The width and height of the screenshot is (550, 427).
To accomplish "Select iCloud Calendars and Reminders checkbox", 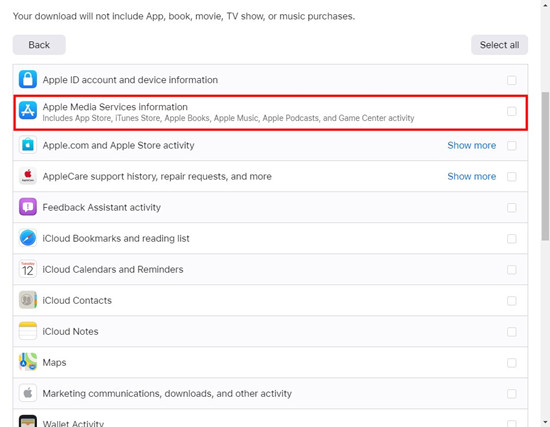I will (x=511, y=270).
